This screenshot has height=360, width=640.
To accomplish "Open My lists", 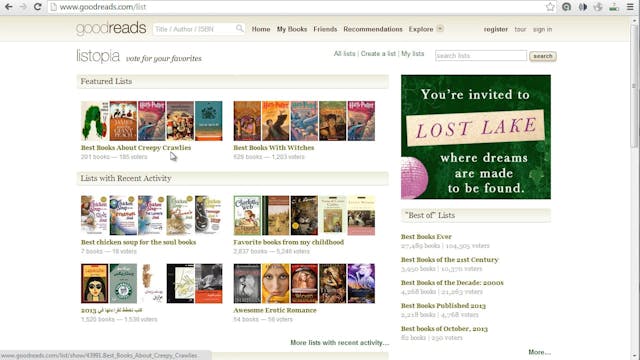I will click(412, 53).
